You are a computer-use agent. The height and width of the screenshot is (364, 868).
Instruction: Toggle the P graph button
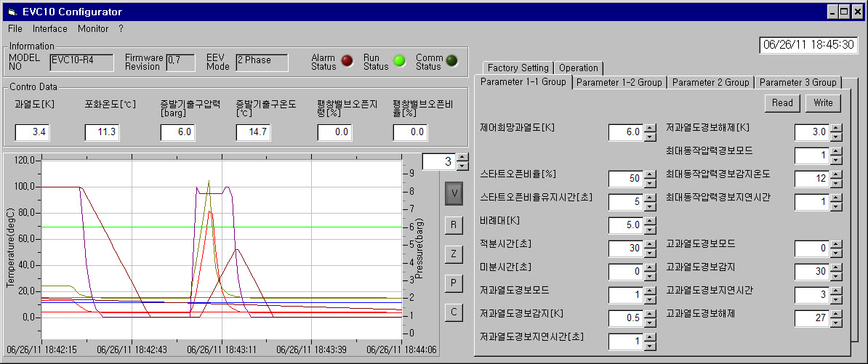pos(454,283)
